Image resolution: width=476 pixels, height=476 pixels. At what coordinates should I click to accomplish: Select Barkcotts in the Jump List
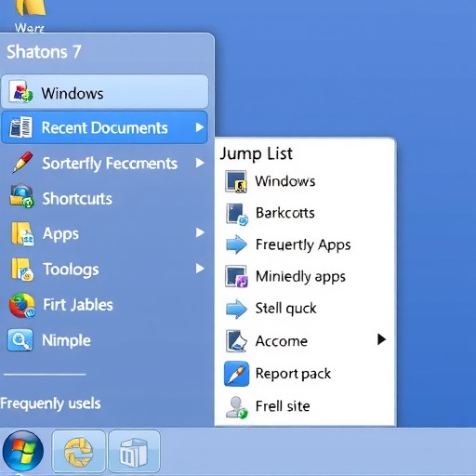[x=305, y=214]
